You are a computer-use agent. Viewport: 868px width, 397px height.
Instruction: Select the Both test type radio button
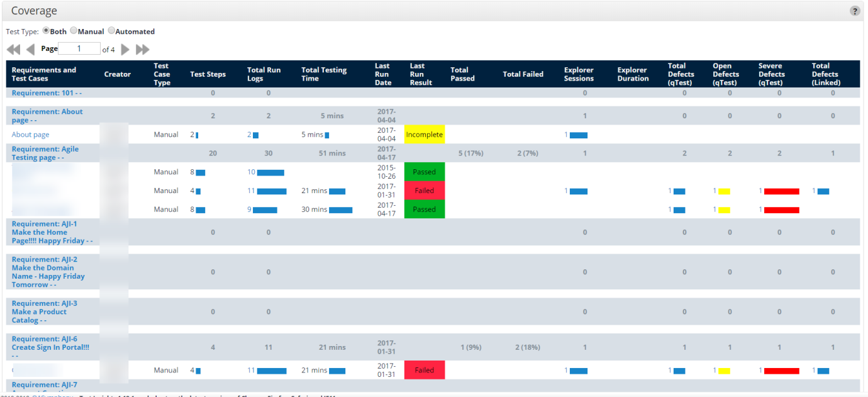click(x=46, y=31)
